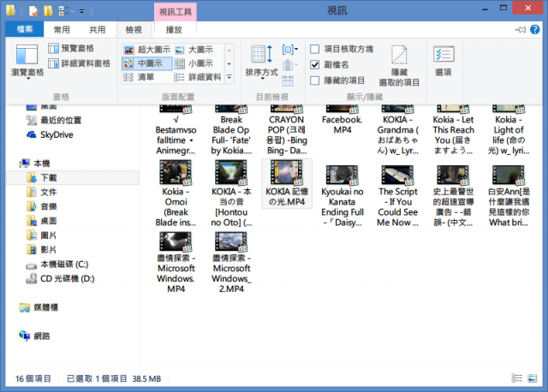Click the pin ribbon icon
The image size is (548, 392).
click(x=520, y=30)
